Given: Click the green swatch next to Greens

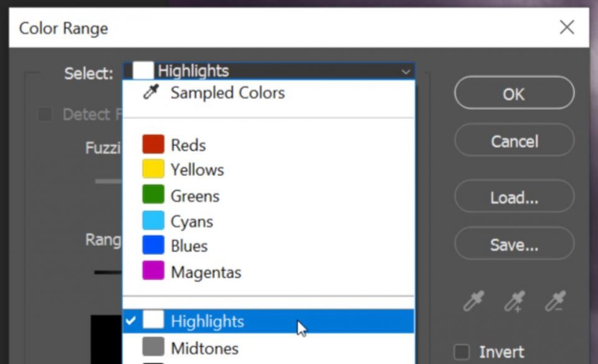Looking at the screenshot, I should [x=154, y=195].
